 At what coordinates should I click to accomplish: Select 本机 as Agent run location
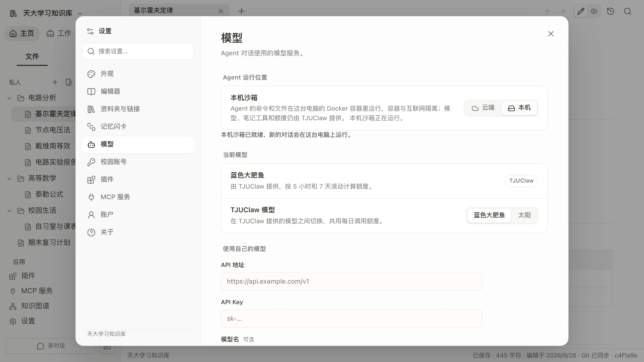[x=519, y=108]
